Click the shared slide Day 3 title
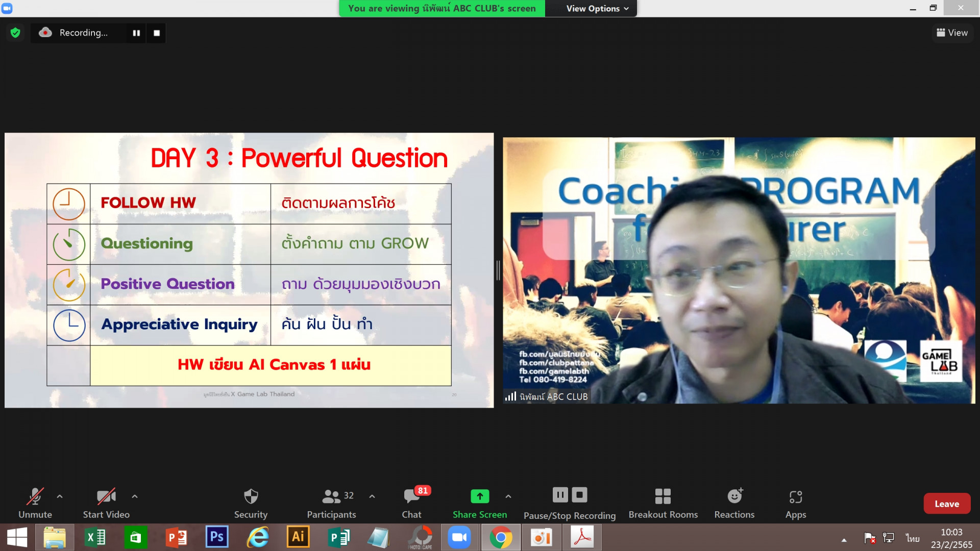 click(x=299, y=158)
